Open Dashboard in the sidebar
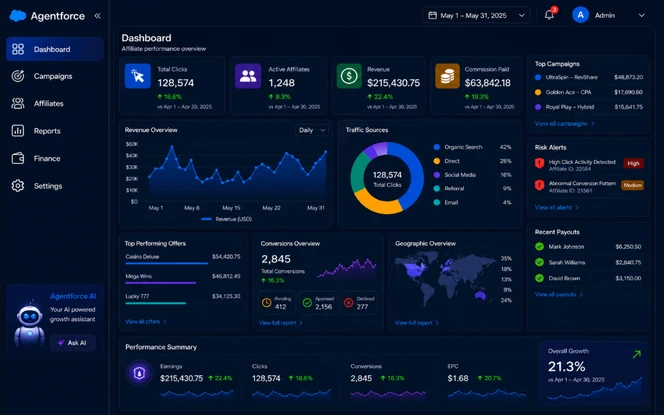664x415 pixels. (55, 49)
